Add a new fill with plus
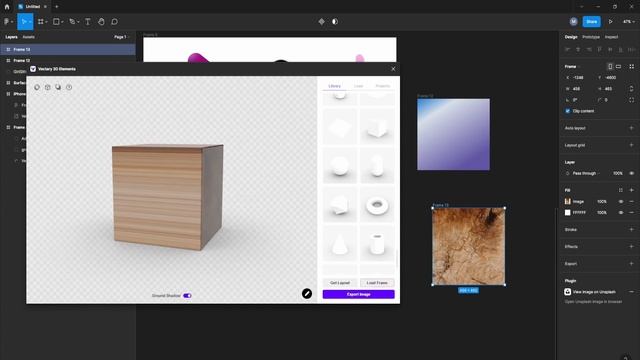Viewport: 640px width, 360px height. coord(631,190)
